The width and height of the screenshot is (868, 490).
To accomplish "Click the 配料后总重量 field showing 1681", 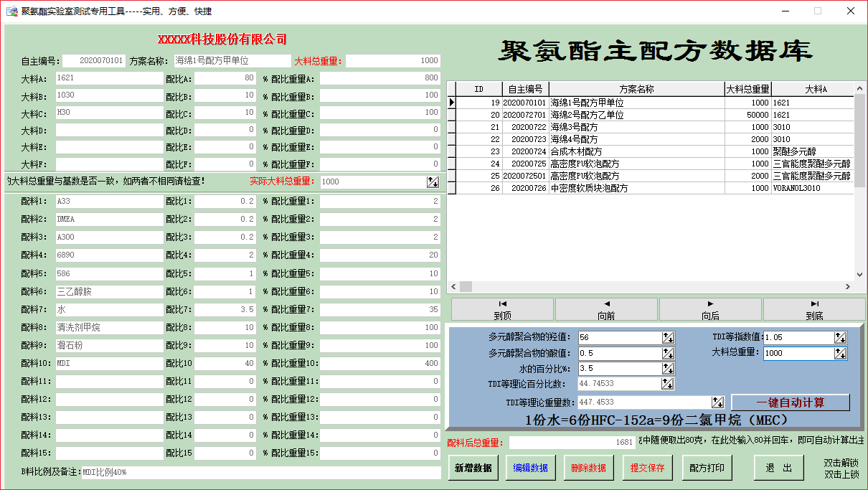I will pyautogui.click(x=572, y=443).
